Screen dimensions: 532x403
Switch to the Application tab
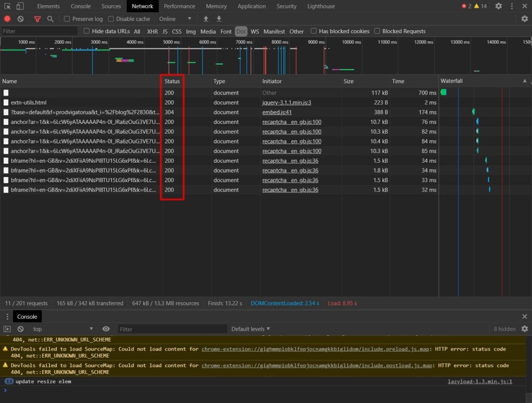coord(251,6)
